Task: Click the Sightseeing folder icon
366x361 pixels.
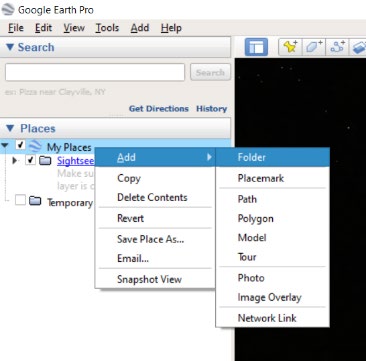Action: (45, 161)
